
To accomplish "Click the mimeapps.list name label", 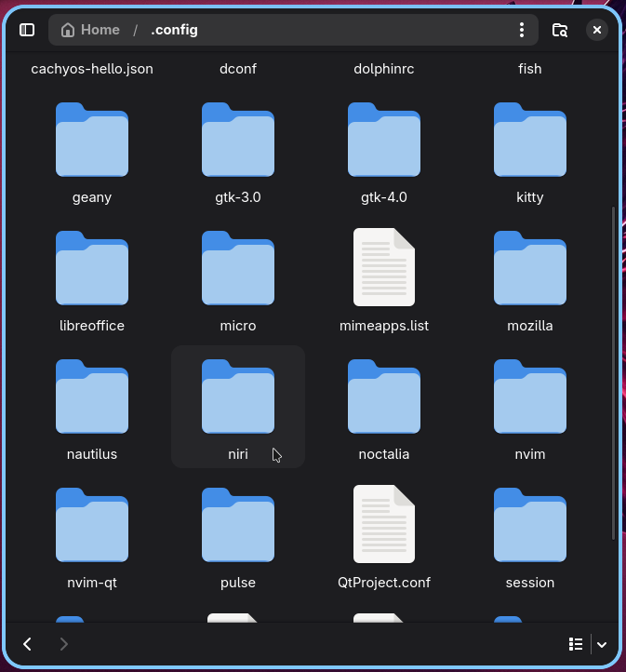I will pos(384,326).
